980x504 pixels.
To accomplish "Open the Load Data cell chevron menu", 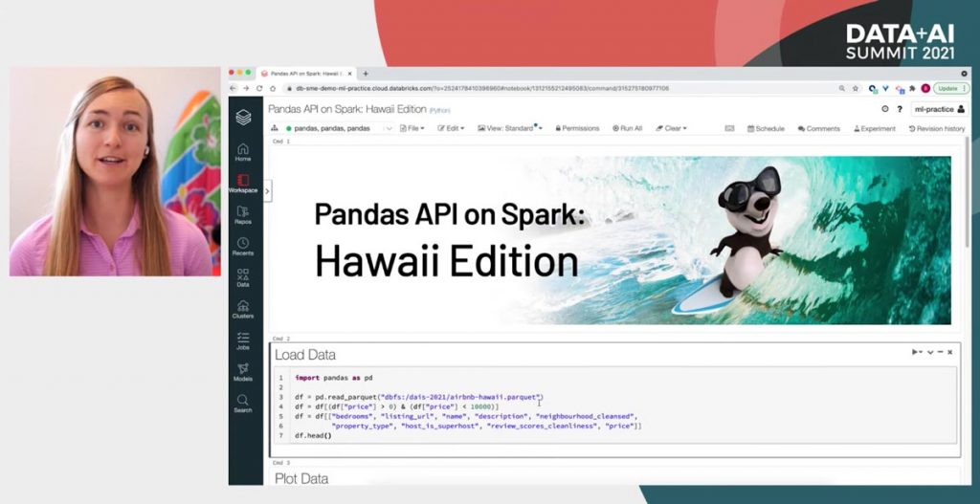I will tap(930, 352).
